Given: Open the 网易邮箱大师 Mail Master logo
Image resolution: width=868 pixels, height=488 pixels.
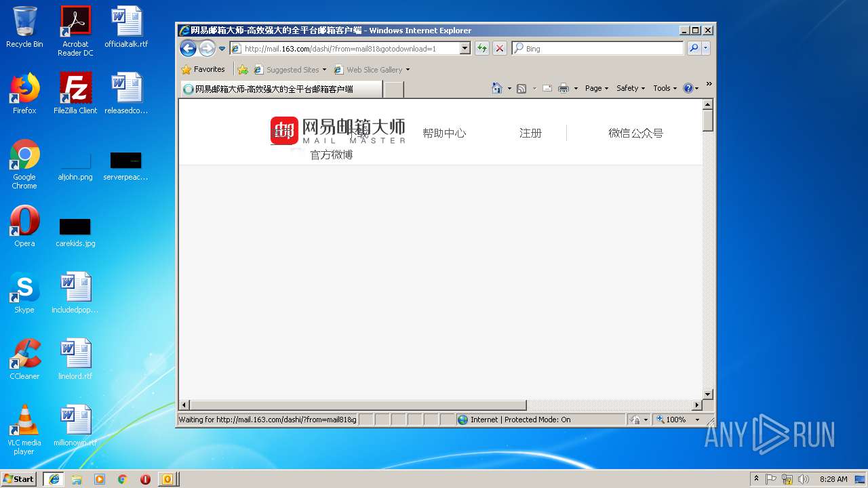Looking at the screenshot, I should [x=338, y=130].
